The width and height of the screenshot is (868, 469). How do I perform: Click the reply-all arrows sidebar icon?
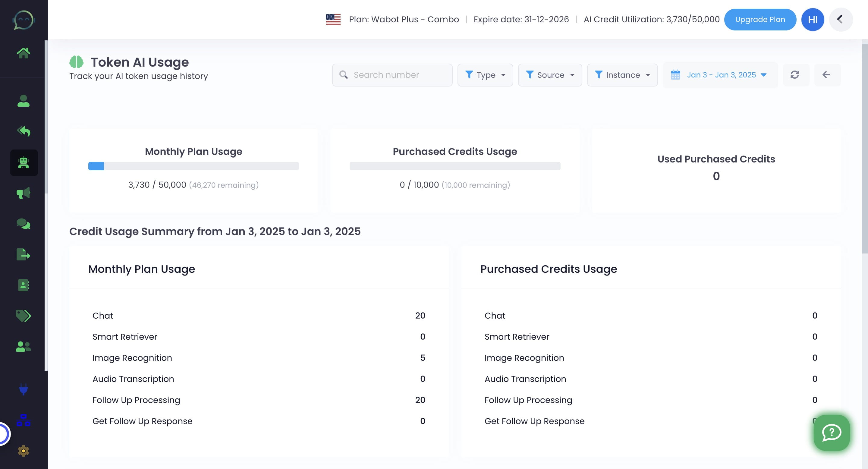pos(23,131)
